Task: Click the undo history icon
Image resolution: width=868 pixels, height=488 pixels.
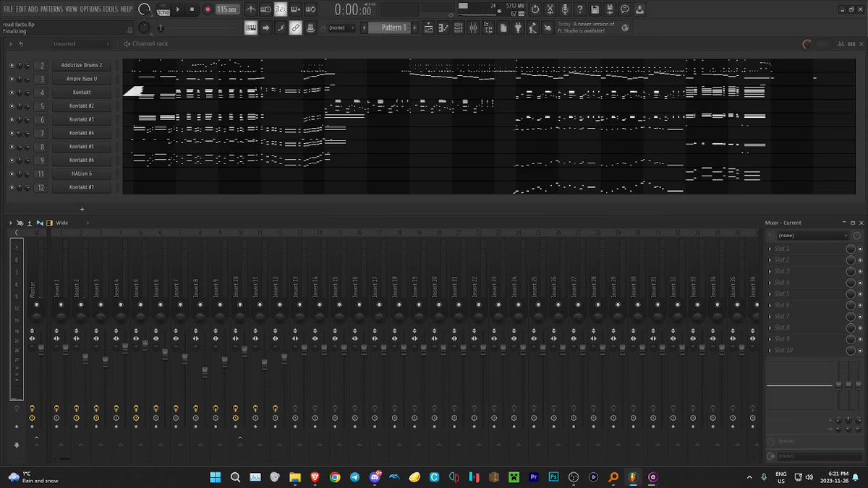Action: [535, 9]
